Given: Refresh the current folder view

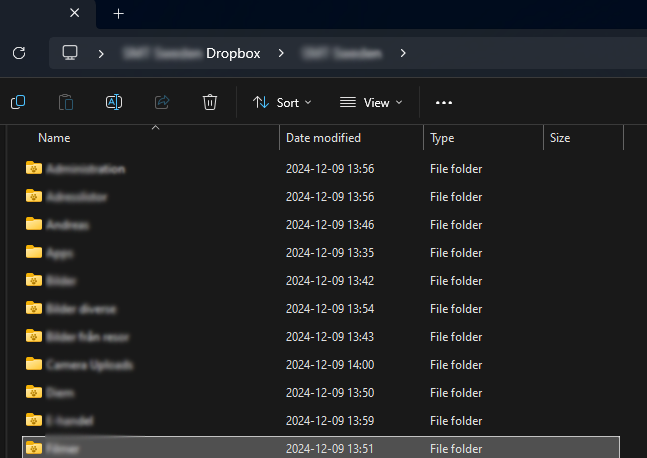Looking at the screenshot, I should [x=19, y=53].
